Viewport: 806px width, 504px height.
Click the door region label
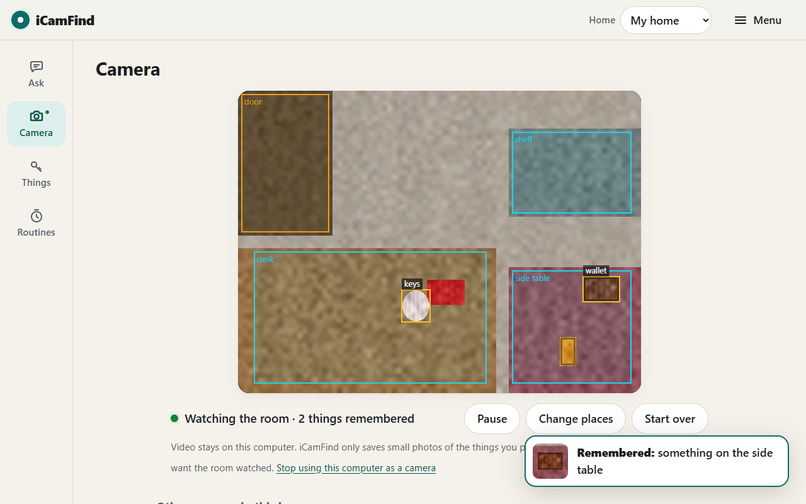coord(253,102)
